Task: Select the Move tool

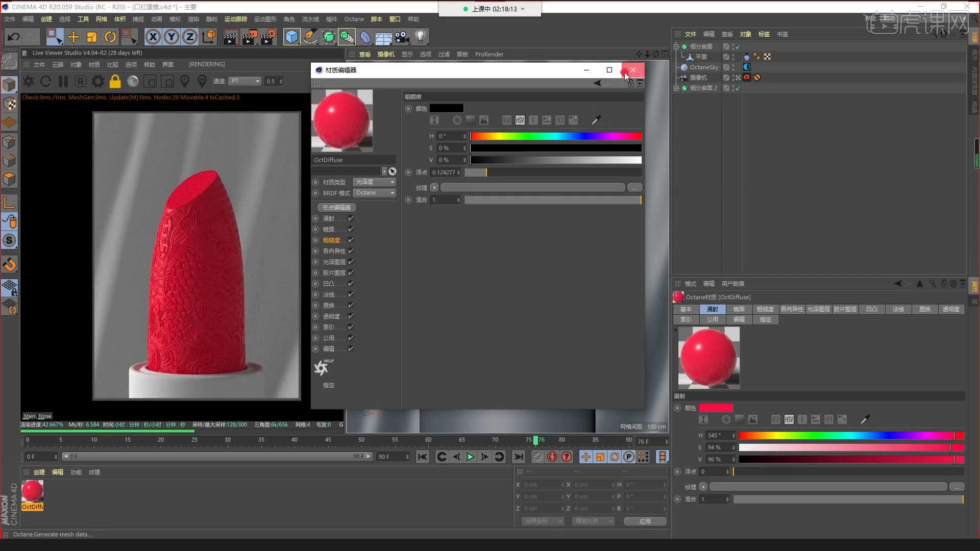Action: coord(73,37)
